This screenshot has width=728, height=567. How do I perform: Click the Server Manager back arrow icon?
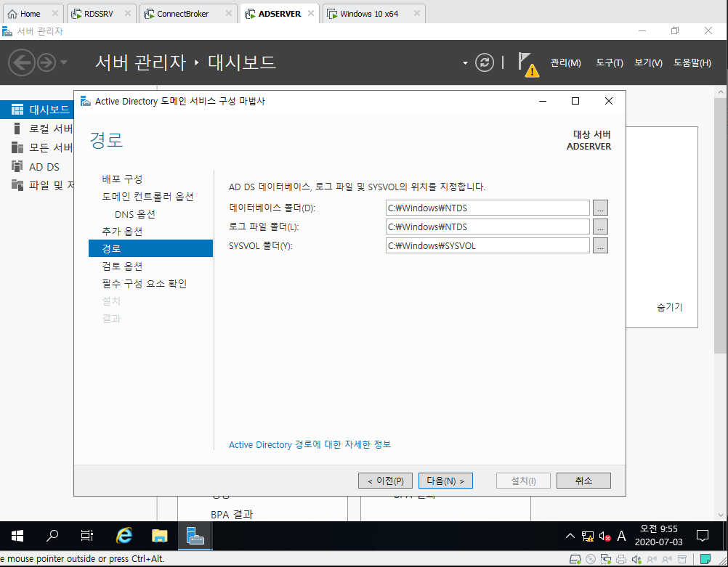[x=21, y=62]
